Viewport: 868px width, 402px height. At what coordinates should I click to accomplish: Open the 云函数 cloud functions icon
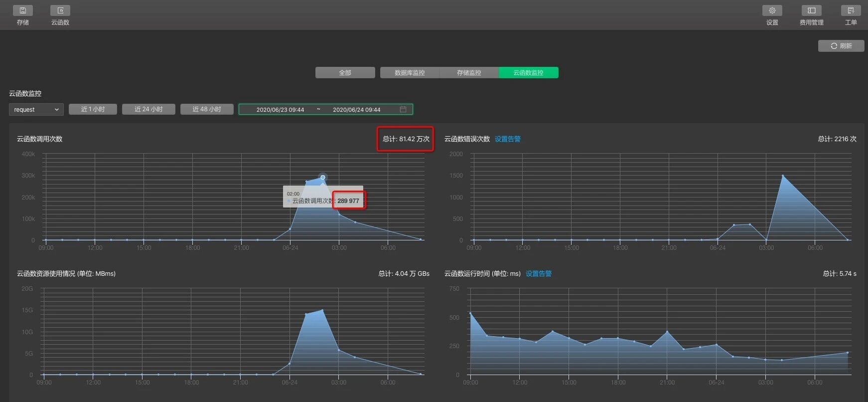pyautogui.click(x=60, y=10)
